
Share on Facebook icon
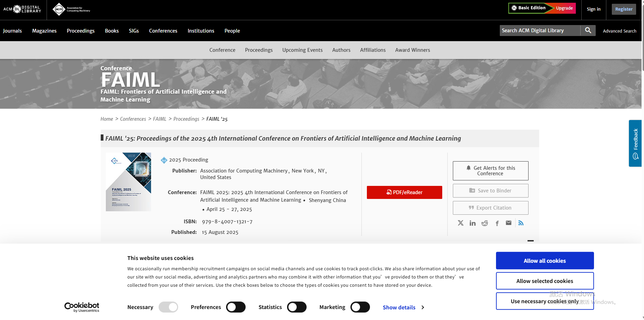pyautogui.click(x=497, y=223)
